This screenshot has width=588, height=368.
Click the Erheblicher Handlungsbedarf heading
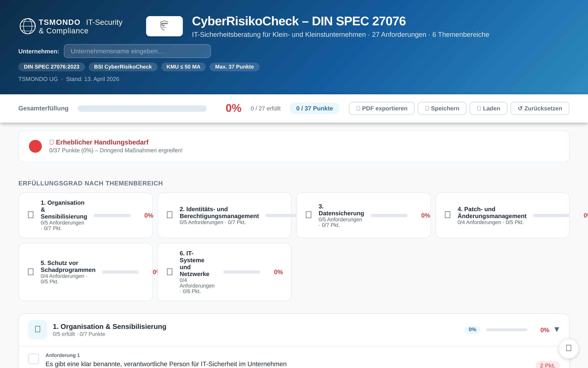coord(99,142)
